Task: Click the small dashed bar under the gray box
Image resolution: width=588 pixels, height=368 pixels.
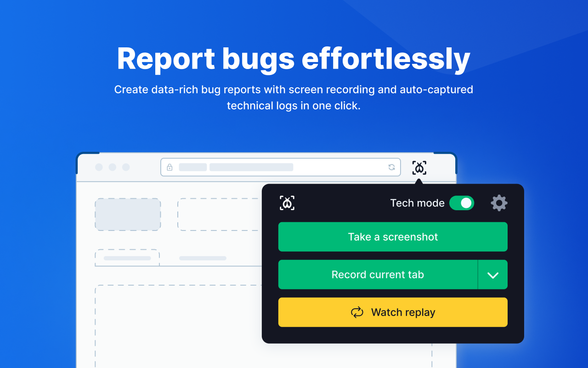Action: click(127, 258)
